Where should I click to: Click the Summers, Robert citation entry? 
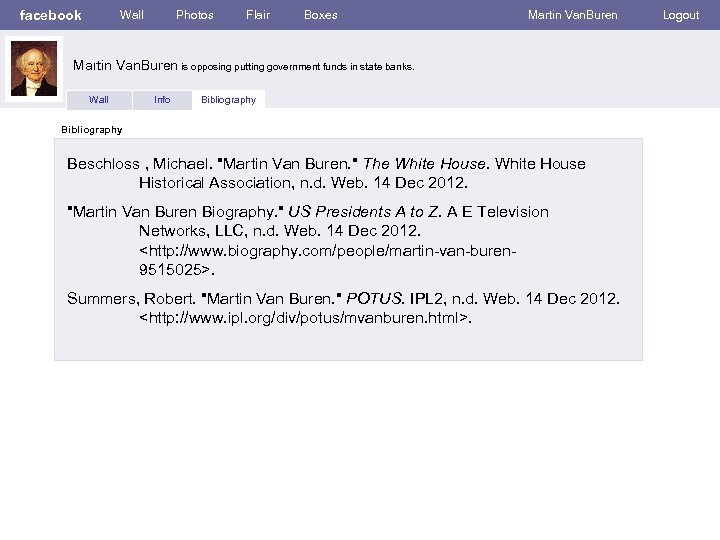pyautogui.click(x=343, y=308)
